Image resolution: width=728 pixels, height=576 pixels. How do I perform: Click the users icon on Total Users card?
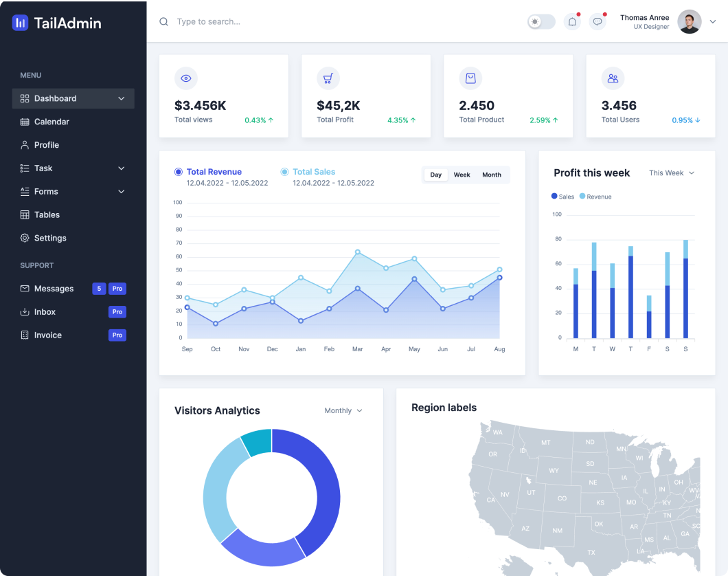pos(613,78)
